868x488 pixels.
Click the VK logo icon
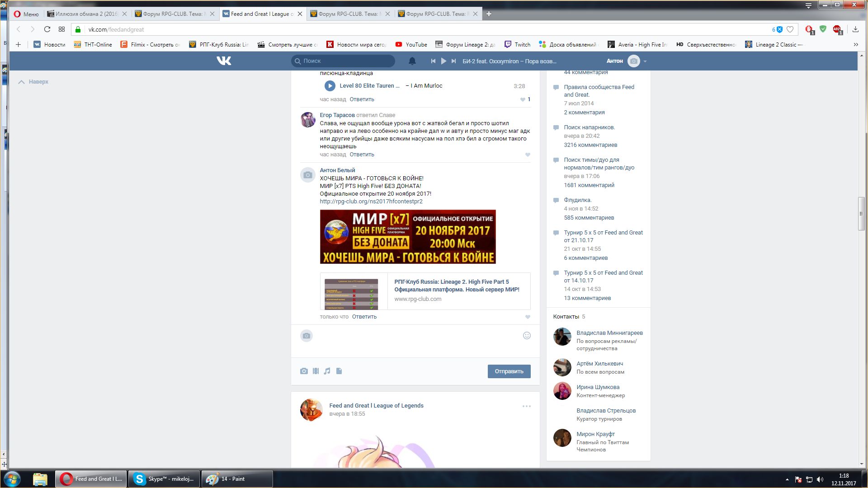[224, 61]
